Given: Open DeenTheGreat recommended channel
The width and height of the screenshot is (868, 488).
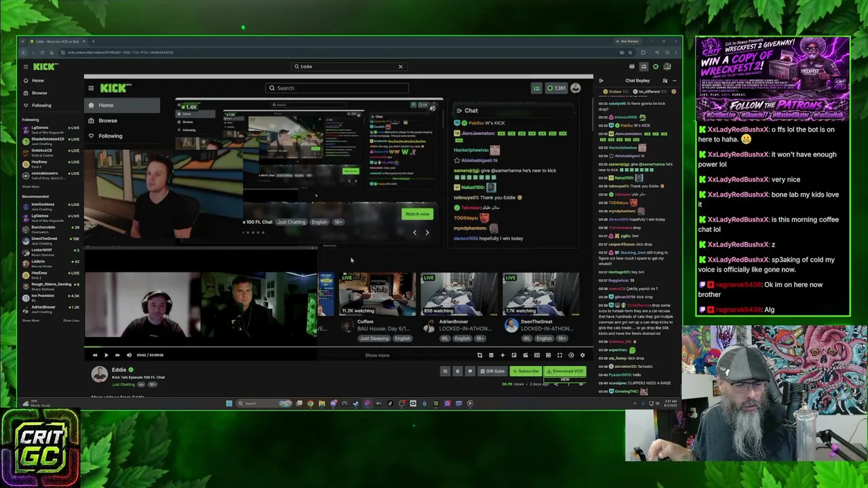Looking at the screenshot, I should (51, 240).
